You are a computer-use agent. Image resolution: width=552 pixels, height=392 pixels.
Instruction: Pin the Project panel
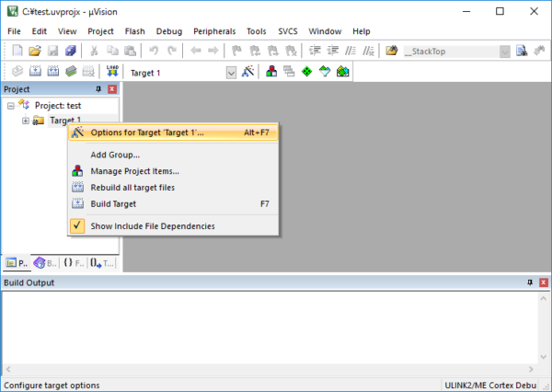click(98, 89)
